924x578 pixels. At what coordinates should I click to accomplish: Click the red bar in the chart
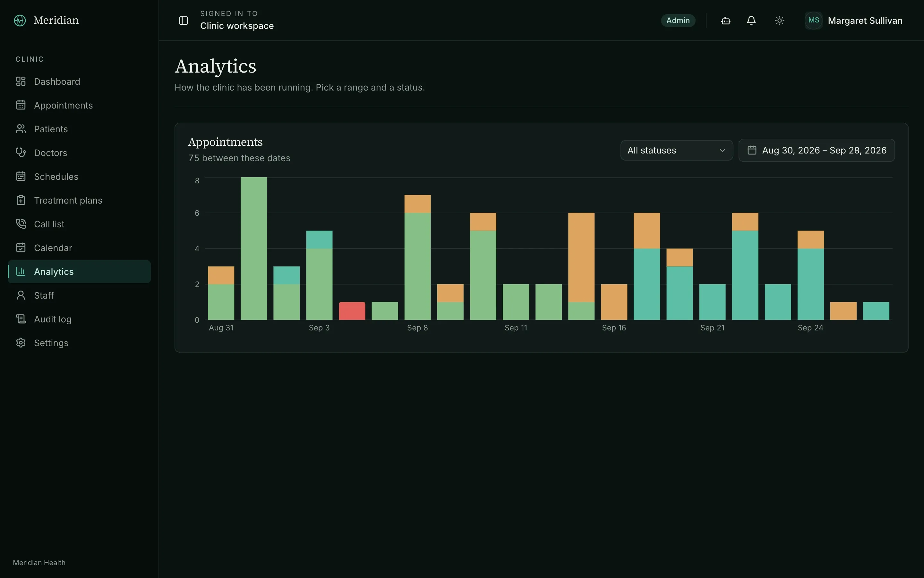click(x=352, y=311)
